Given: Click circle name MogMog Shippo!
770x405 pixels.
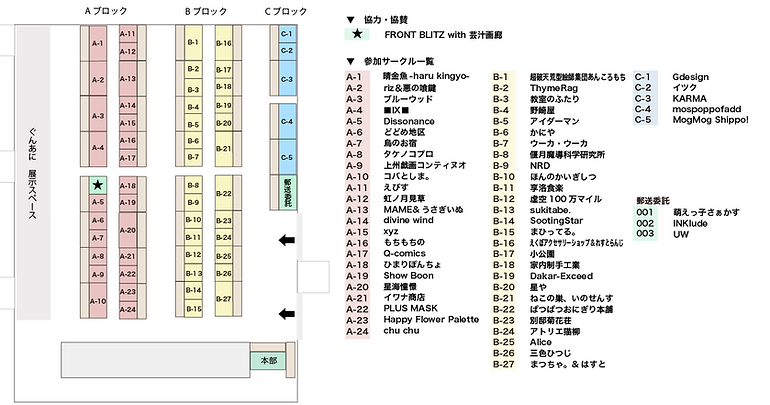Looking at the screenshot, I should tap(710, 120).
